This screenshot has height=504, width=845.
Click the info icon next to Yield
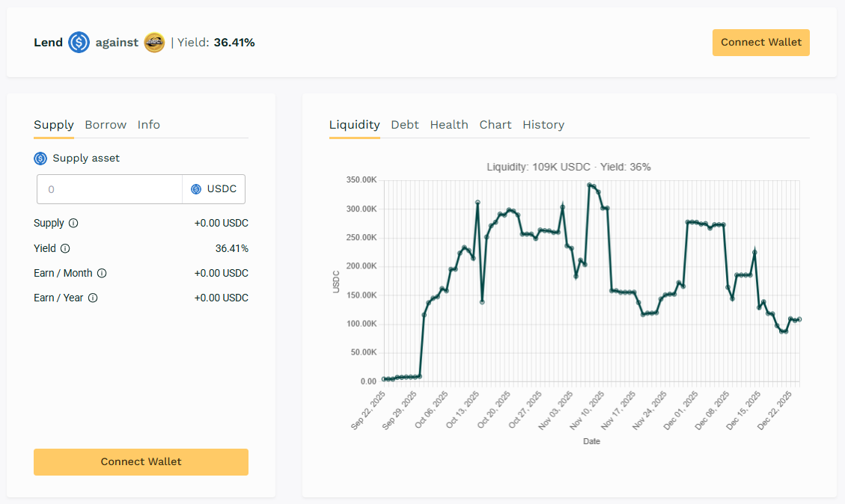click(65, 248)
